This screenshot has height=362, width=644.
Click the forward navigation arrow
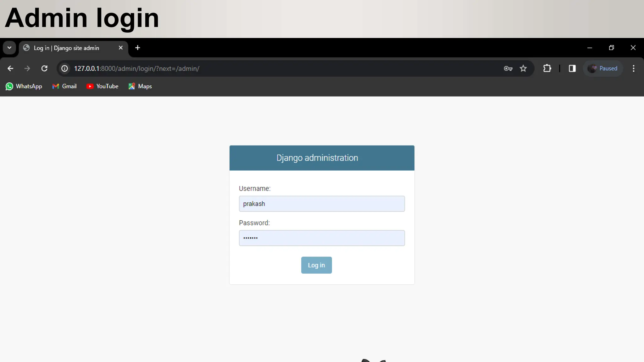27,69
